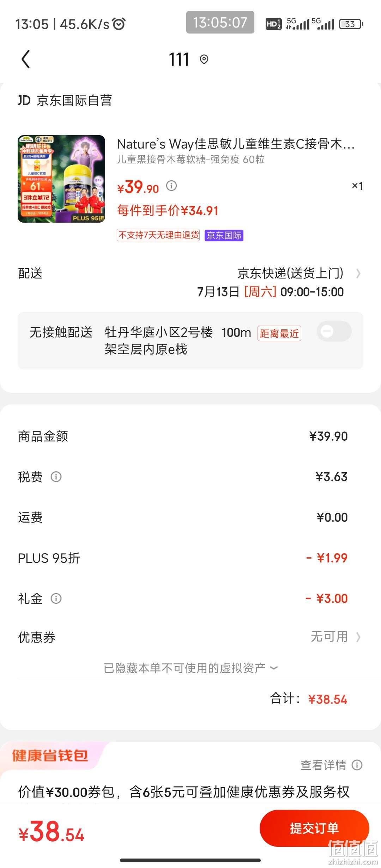381x868 pixels.
Task: Tap the product title Nature's Way佳思敏
Action: point(236,144)
